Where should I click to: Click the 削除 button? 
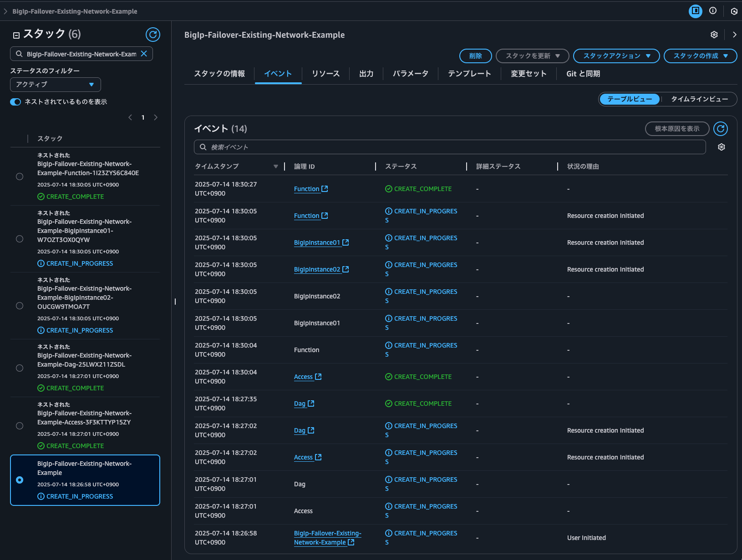pyautogui.click(x=476, y=56)
